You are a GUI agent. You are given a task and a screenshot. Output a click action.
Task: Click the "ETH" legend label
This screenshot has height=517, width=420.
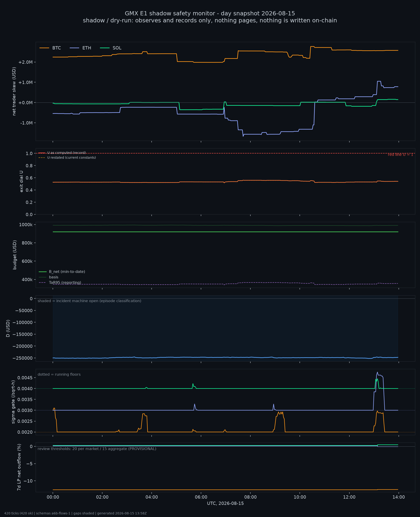pyautogui.click(x=87, y=48)
